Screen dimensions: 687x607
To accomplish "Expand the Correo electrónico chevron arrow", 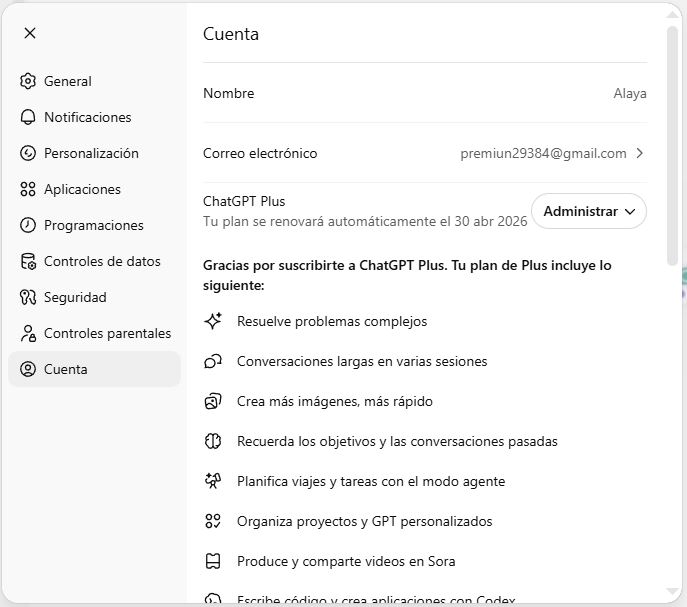I will pyautogui.click(x=640, y=153).
